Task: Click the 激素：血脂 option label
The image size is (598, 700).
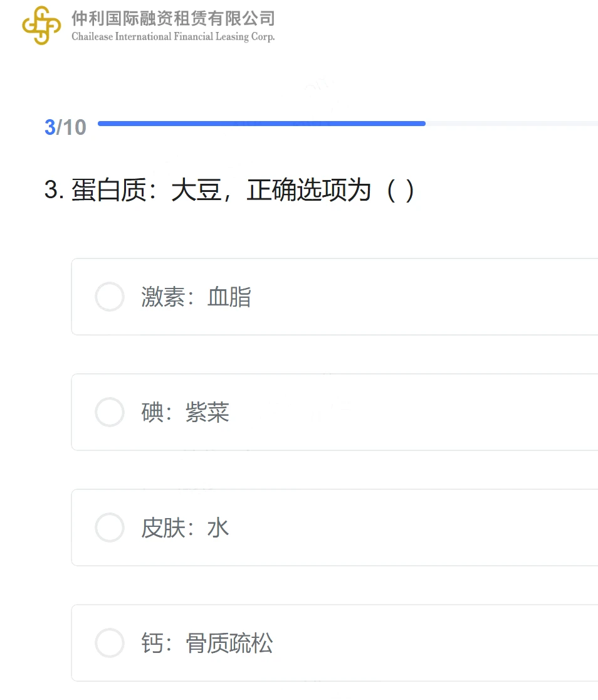Action: [x=196, y=297]
